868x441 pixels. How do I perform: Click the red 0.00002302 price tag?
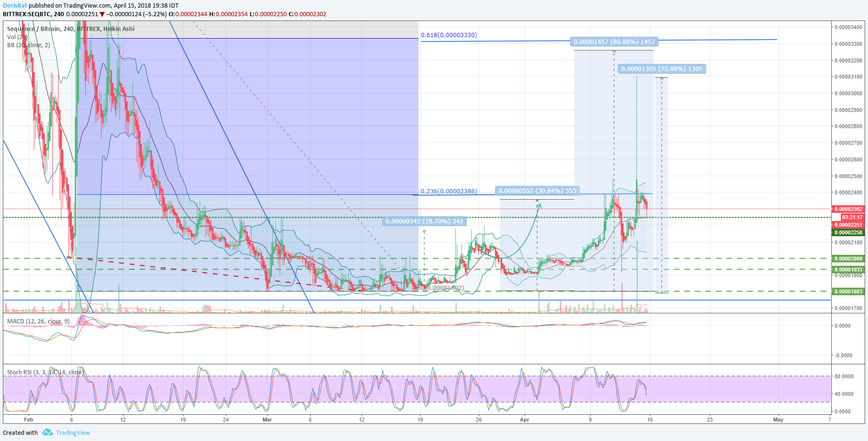coord(848,209)
